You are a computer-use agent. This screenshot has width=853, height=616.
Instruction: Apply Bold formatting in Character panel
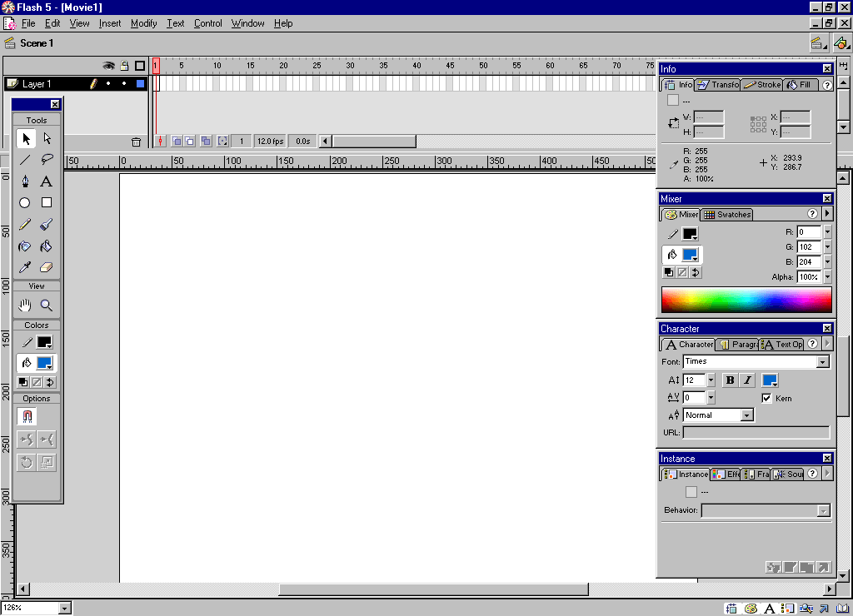pyautogui.click(x=729, y=380)
